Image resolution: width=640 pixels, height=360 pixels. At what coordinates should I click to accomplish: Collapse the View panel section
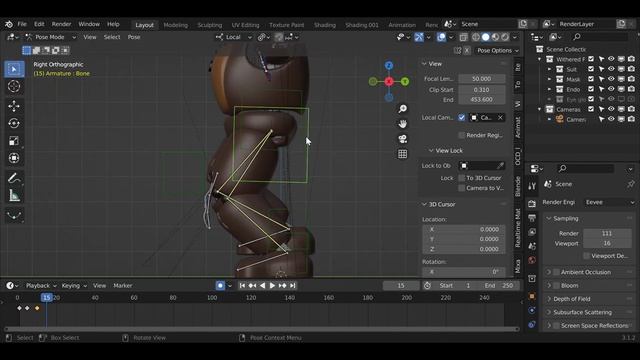click(424, 64)
